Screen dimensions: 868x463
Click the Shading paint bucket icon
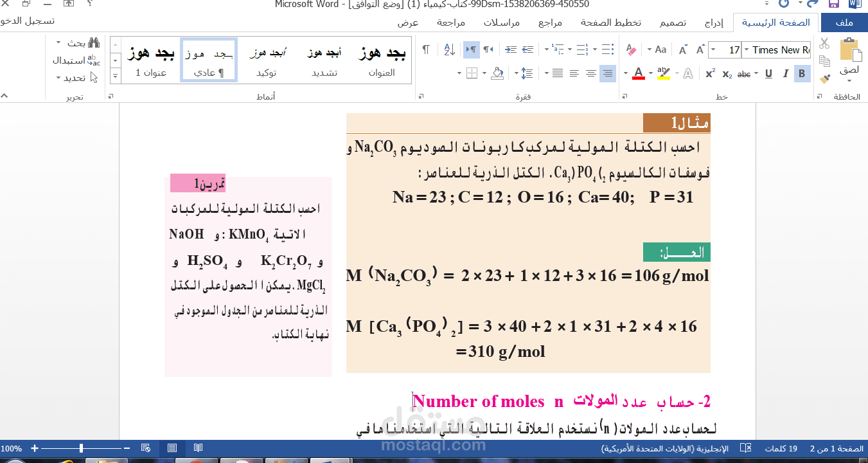tap(497, 73)
